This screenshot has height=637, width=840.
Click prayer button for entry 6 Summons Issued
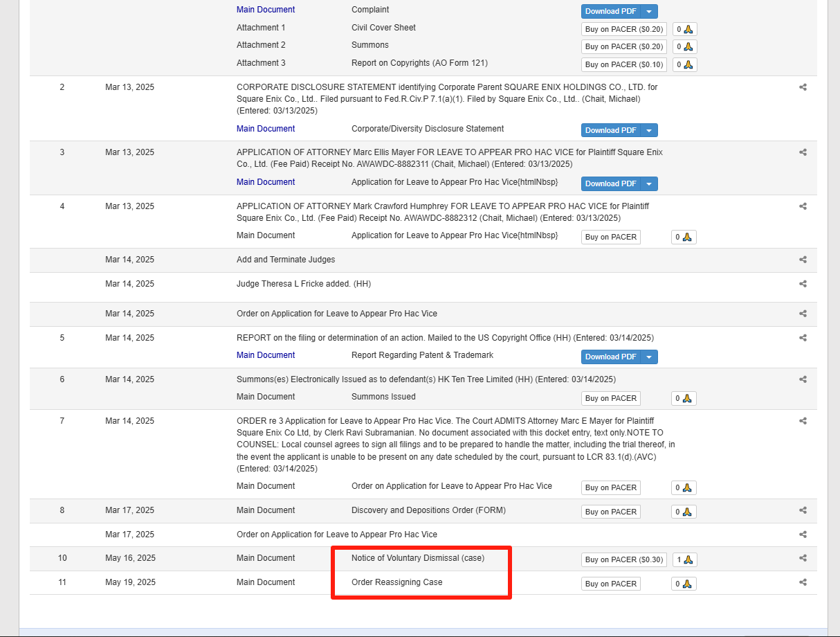[684, 398]
